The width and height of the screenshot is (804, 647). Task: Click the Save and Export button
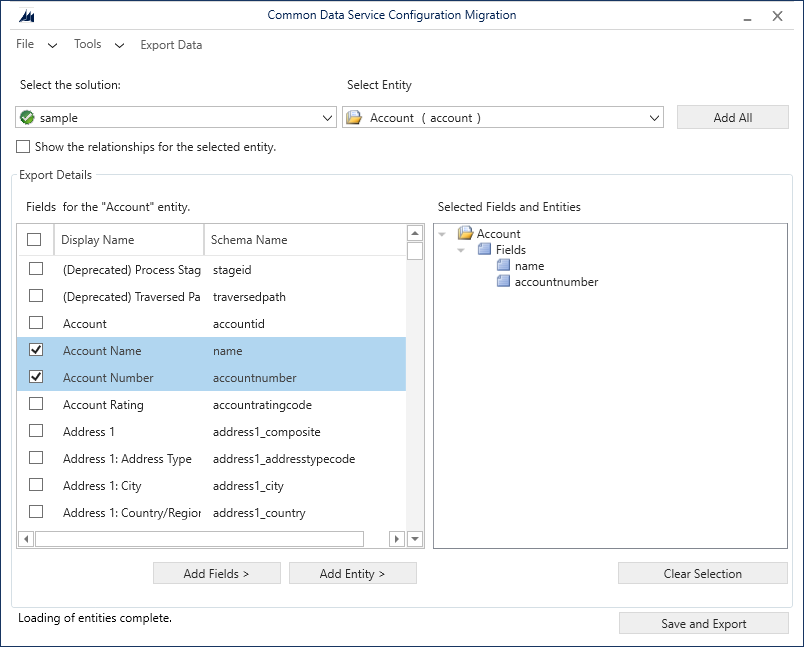(x=704, y=623)
